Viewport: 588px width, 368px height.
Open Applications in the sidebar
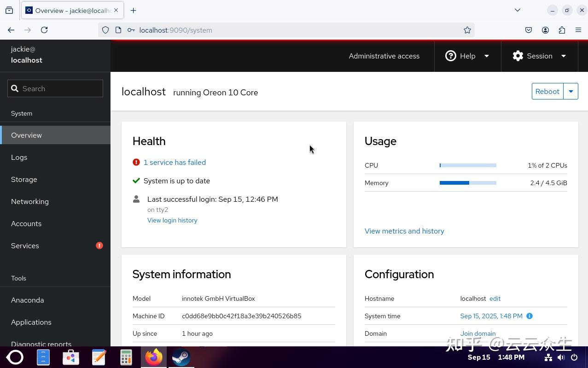click(x=55, y=322)
